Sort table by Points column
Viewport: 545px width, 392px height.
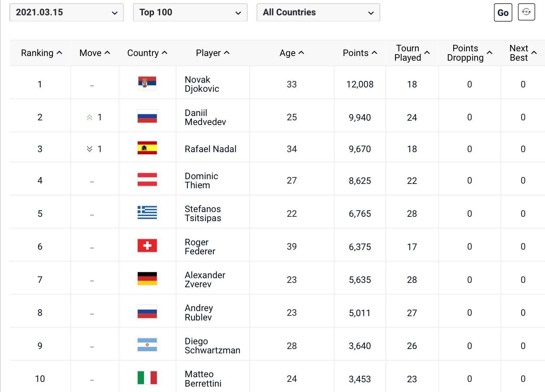[x=360, y=53]
